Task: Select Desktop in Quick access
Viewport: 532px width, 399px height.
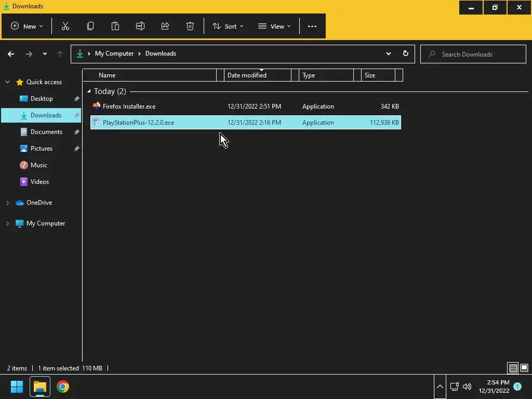Action: tap(42, 99)
